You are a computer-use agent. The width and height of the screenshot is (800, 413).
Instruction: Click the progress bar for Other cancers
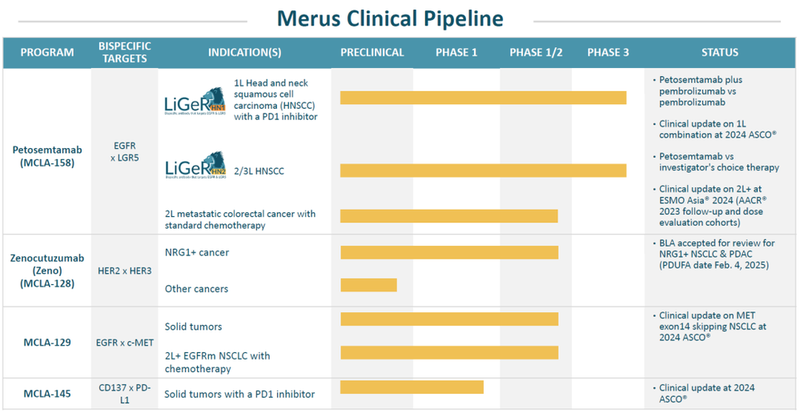[368, 286]
